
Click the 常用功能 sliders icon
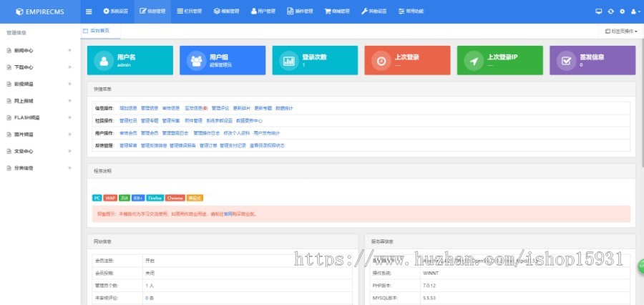click(401, 11)
